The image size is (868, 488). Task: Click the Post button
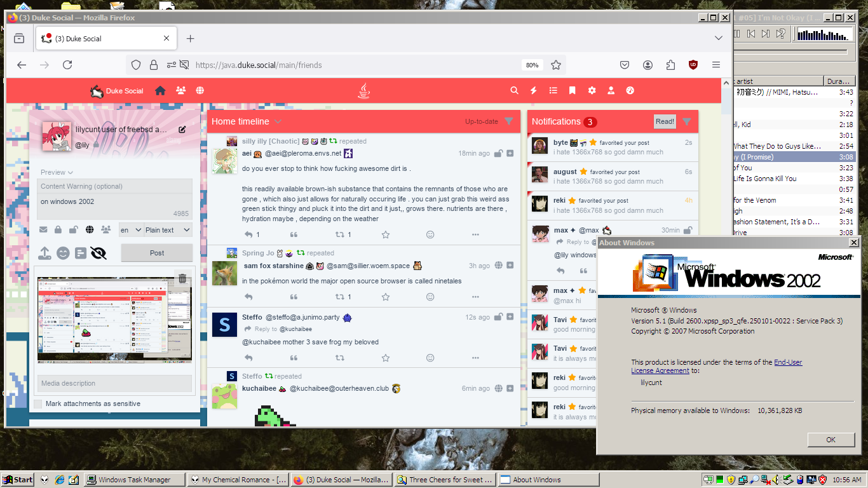[x=157, y=253]
